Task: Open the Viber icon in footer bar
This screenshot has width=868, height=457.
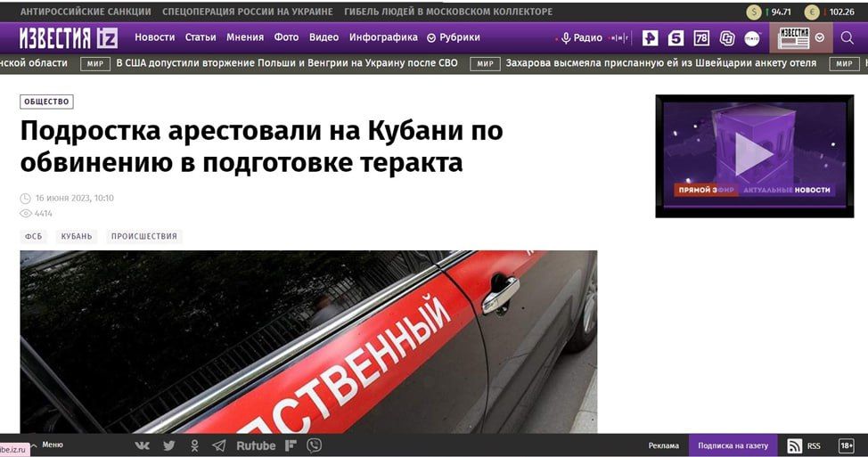Action: coord(315,445)
